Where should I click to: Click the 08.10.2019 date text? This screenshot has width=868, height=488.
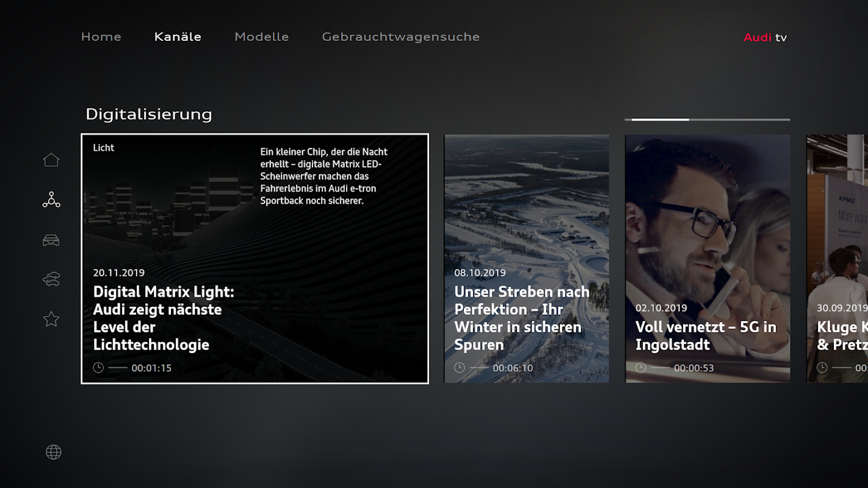tap(480, 273)
